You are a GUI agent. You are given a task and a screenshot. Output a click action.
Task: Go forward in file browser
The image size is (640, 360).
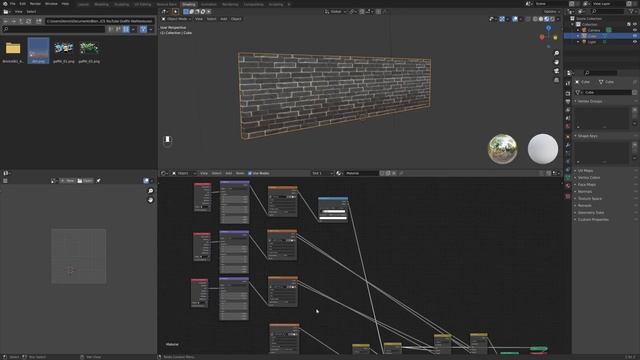(13, 21)
